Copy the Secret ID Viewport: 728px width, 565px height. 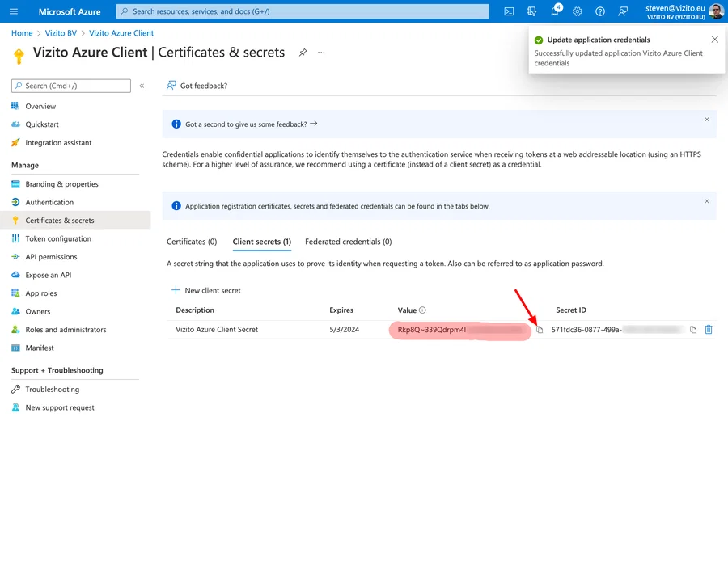coord(693,330)
